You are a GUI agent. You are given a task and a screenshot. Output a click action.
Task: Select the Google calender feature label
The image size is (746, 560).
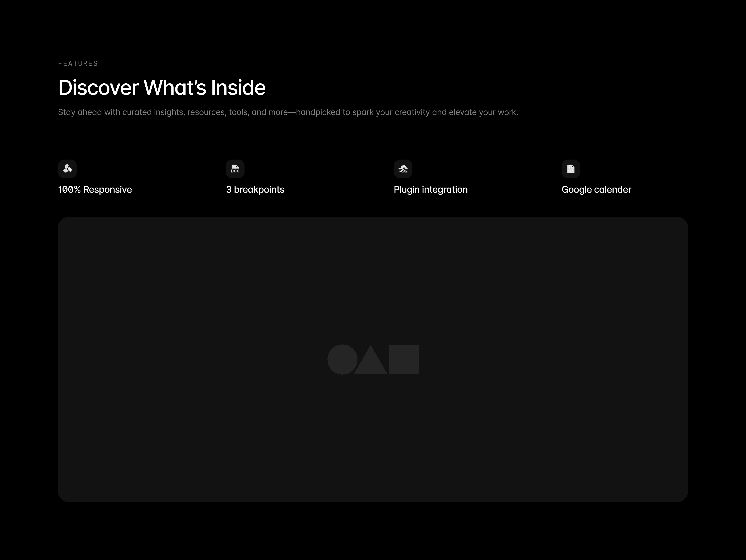(596, 189)
